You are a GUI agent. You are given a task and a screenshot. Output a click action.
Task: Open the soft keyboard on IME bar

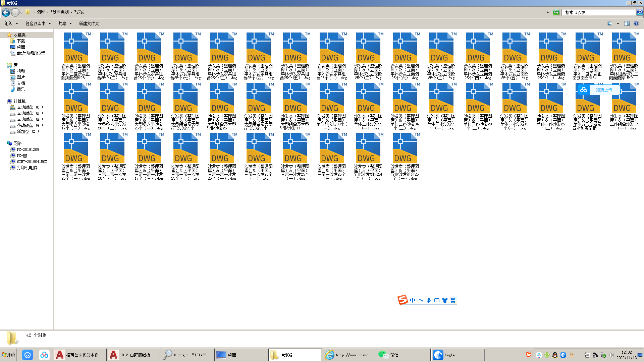[437, 300]
